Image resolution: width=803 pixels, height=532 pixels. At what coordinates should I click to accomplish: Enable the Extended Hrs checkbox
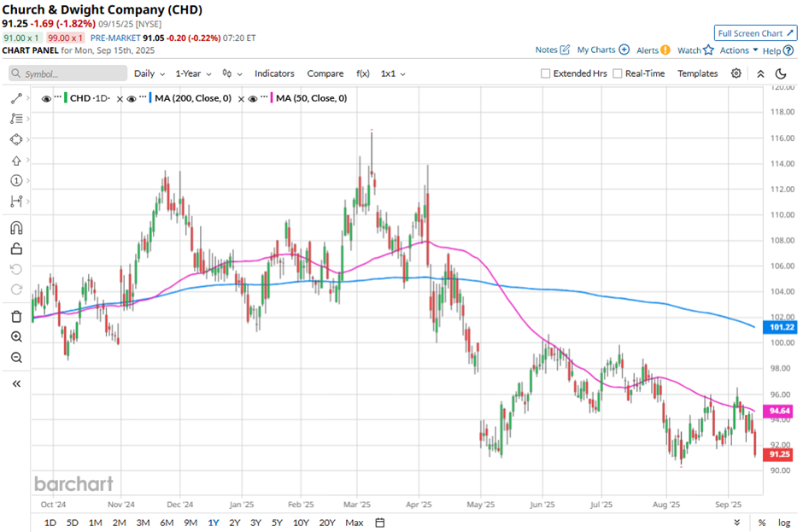click(x=545, y=73)
